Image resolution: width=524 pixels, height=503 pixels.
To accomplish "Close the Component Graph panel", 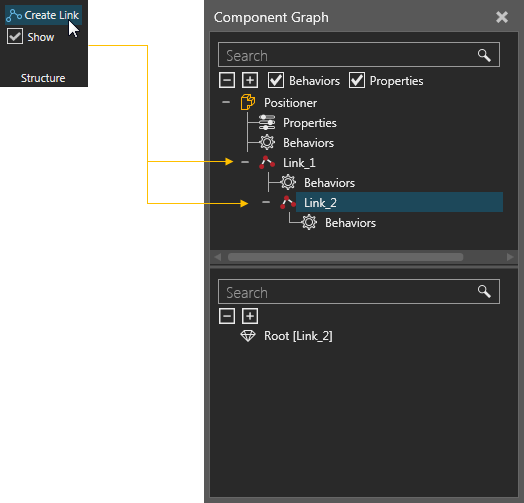I will [502, 17].
